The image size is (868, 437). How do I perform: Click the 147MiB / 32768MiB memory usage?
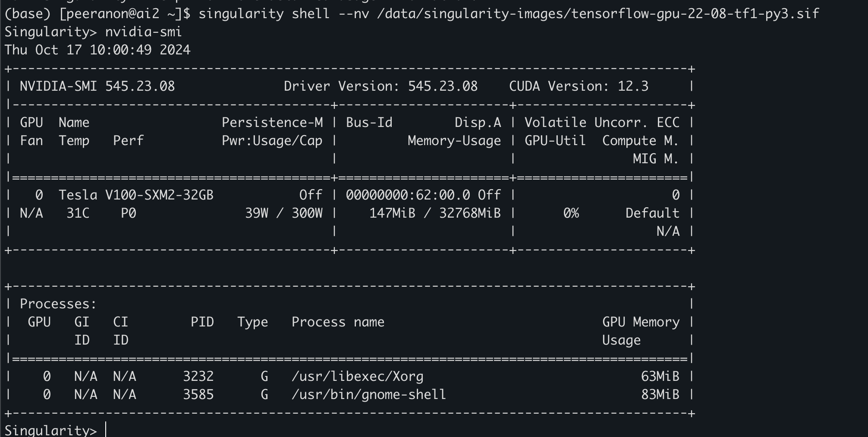pyautogui.click(x=435, y=213)
